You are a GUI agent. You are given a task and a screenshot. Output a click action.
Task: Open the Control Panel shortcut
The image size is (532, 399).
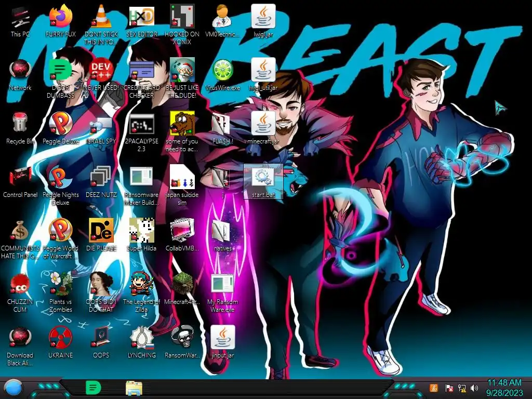point(20,182)
